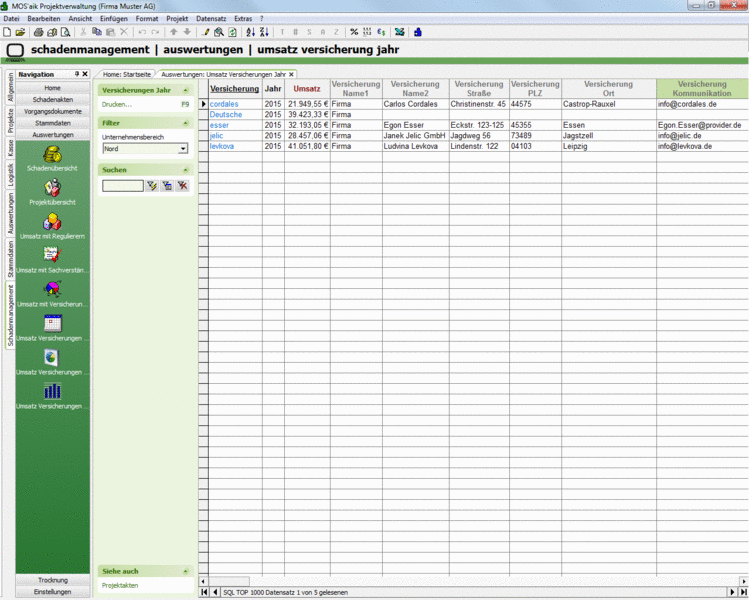Screen dimensions: 749x600
Task: Click the Print toolbar icon
Action: (x=39, y=32)
